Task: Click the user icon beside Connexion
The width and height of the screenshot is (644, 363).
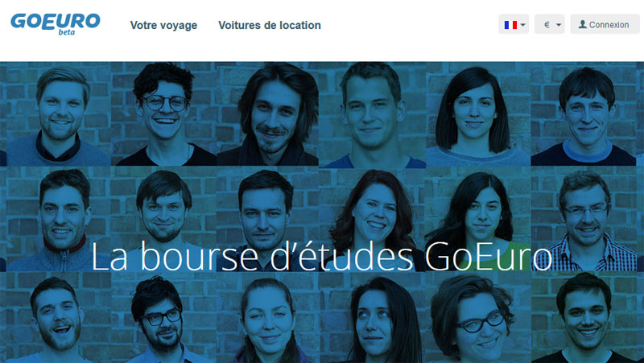Action: pos(582,24)
